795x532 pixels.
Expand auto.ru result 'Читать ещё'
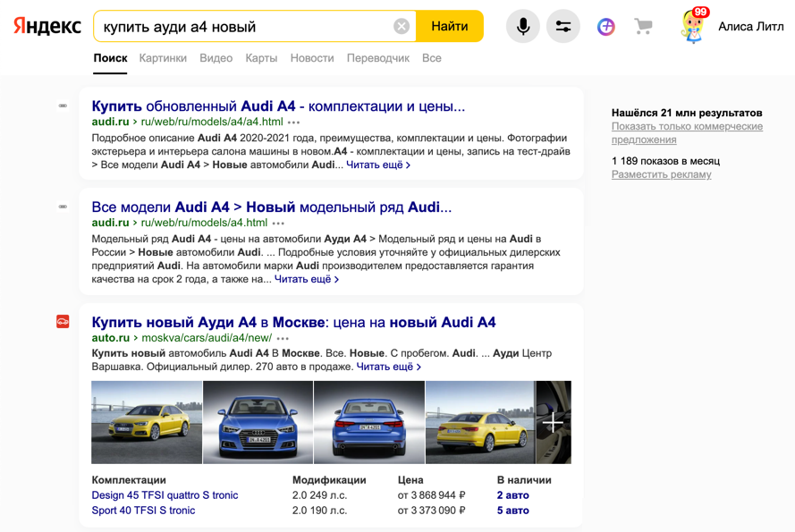click(388, 367)
